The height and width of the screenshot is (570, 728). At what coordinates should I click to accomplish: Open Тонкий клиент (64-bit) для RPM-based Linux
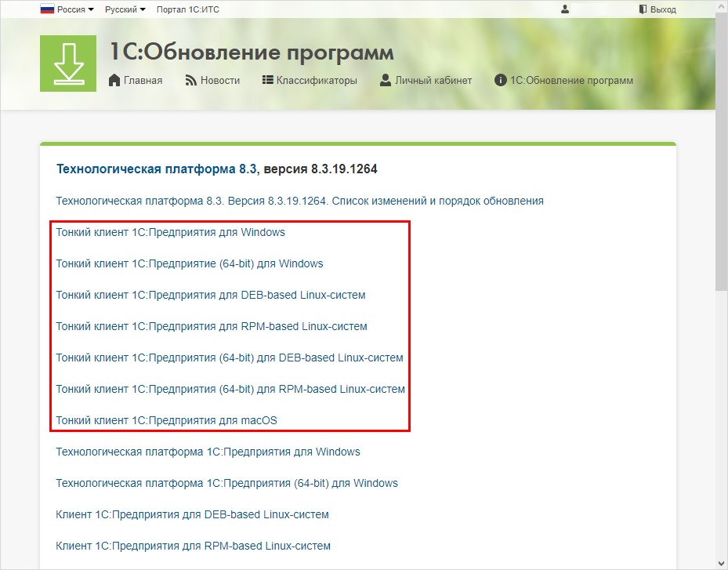pos(230,389)
